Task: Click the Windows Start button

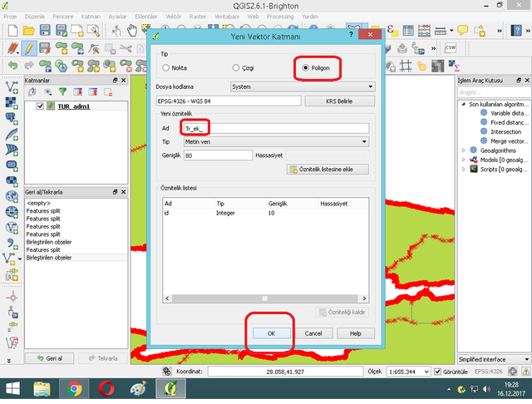Action: [13, 389]
